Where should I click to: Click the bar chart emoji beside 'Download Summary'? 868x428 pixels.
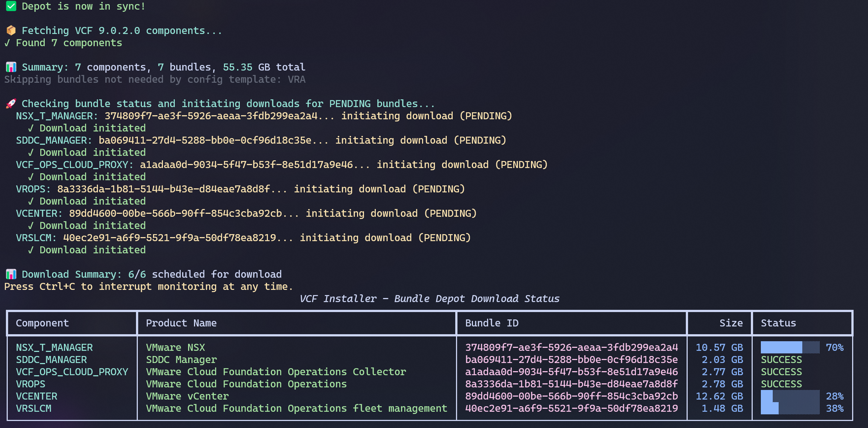pyautogui.click(x=11, y=274)
